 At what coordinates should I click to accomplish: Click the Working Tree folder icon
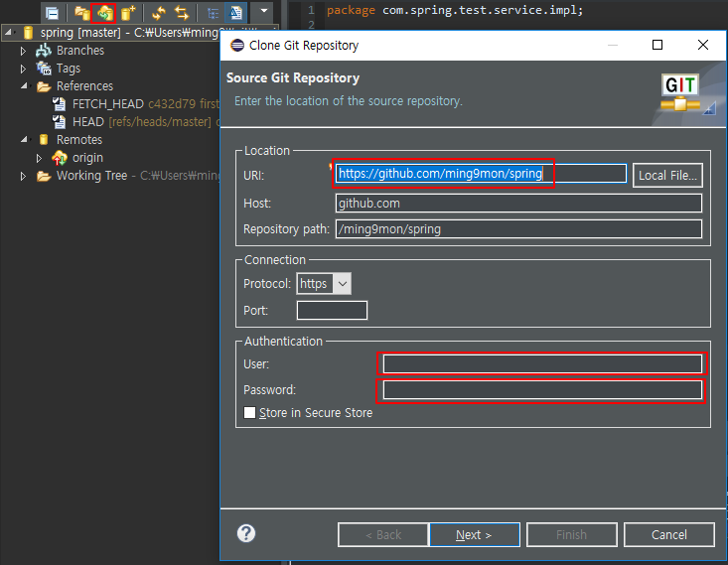coord(44,176)
